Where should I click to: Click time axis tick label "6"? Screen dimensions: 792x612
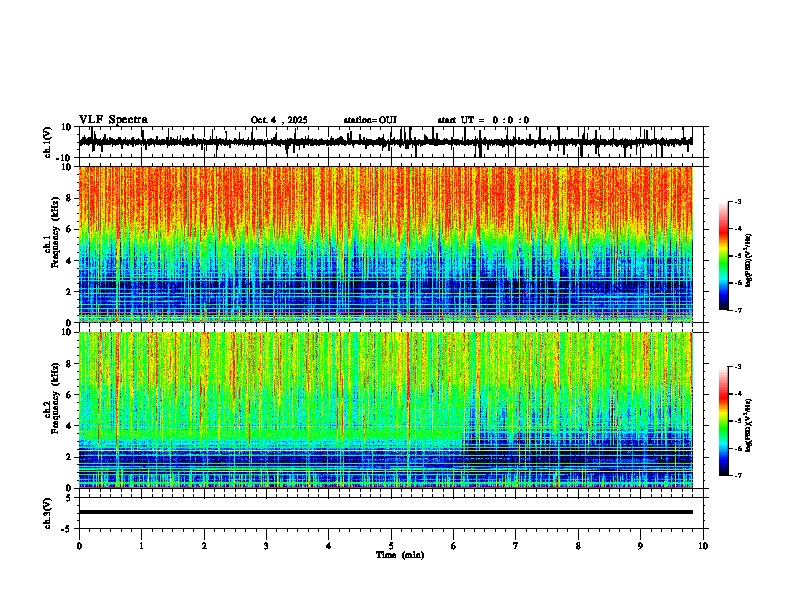coord(454,546)
